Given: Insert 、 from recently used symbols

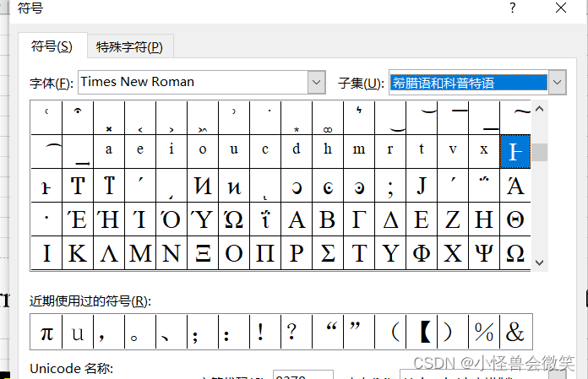Looking at the screenshot, I should (171, 332).
